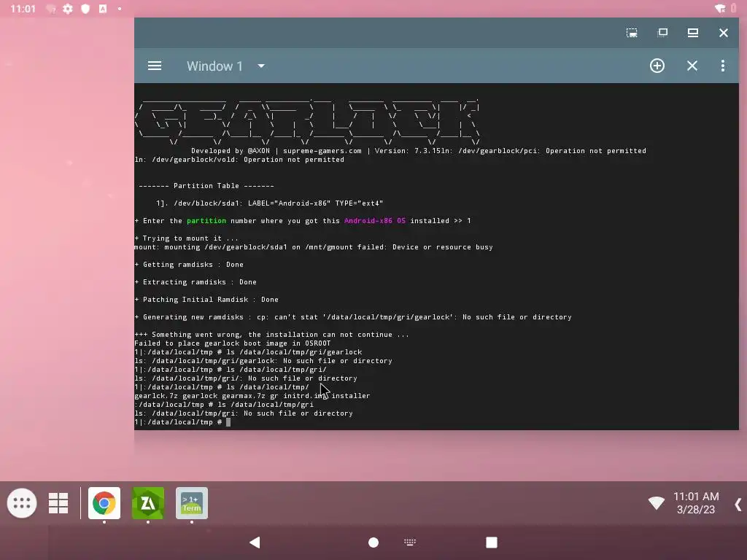The width and height of the screenshot is (747, 560).
Task: Click the magenta "Android-x86 OS" text
Action: (x=375, y=221)
